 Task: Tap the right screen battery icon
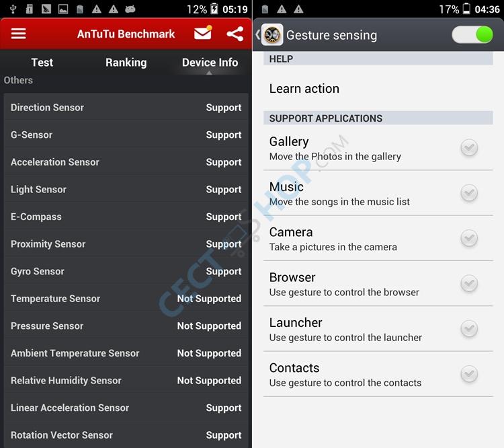click(466, 9)
